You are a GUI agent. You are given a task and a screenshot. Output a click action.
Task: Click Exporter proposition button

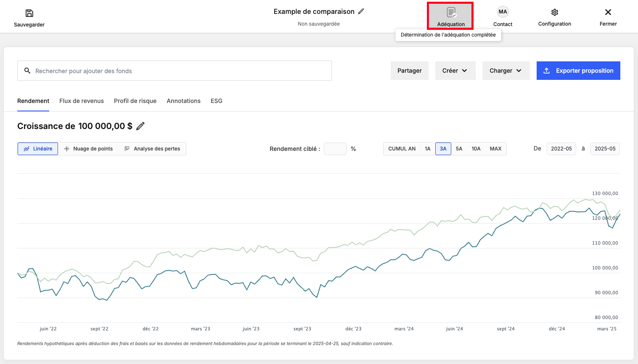(578, 71)
